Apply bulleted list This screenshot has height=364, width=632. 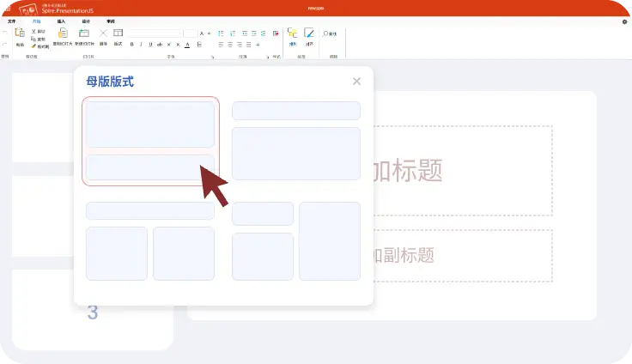(221, 33)
